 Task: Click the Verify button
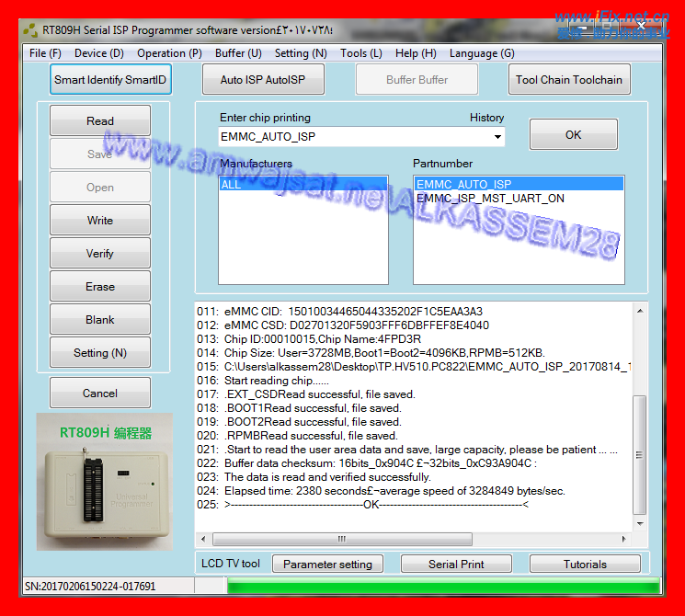coord(100,254)
